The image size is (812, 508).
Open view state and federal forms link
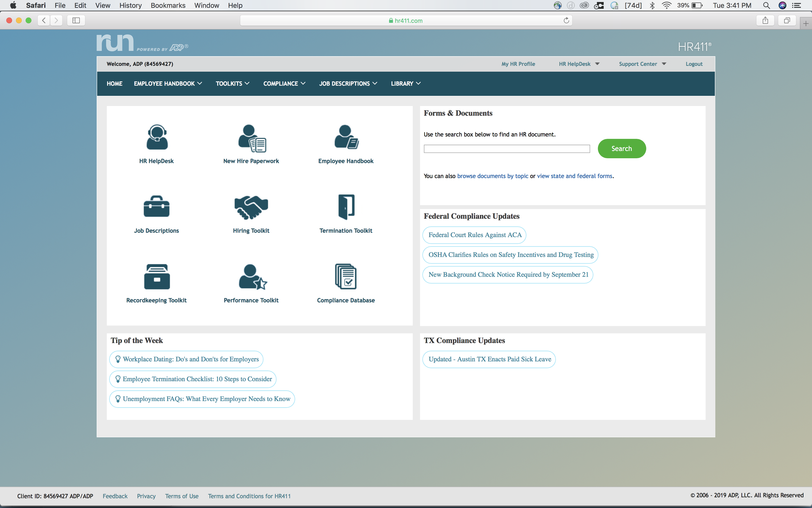tap(575, 176)
